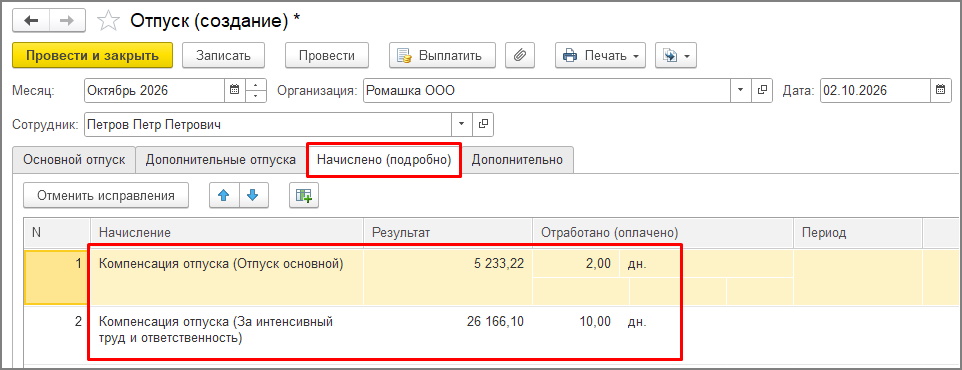The image size is (962, 370).
Task: Open the create-based-on dropdown button
Action: tap(675, 55)
